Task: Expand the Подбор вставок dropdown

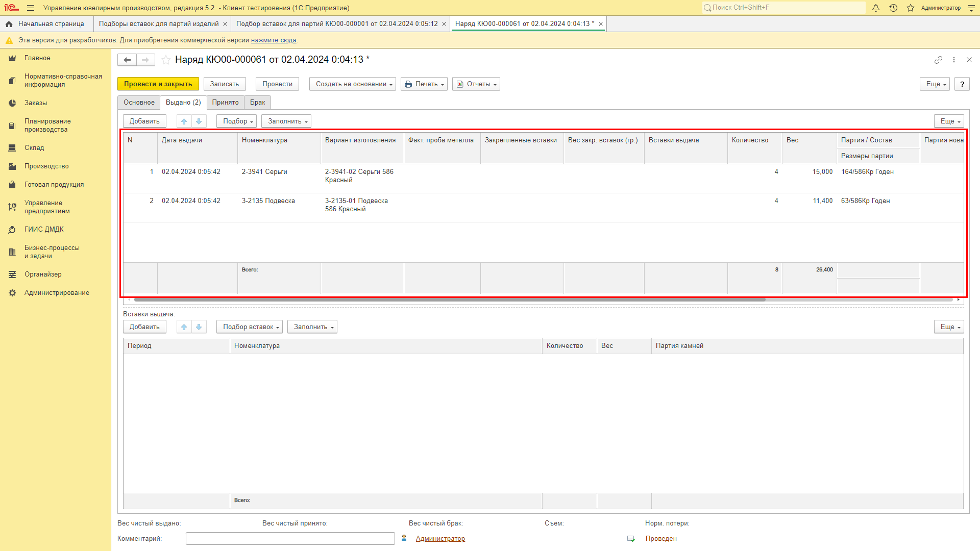Action: pos(250,327)
